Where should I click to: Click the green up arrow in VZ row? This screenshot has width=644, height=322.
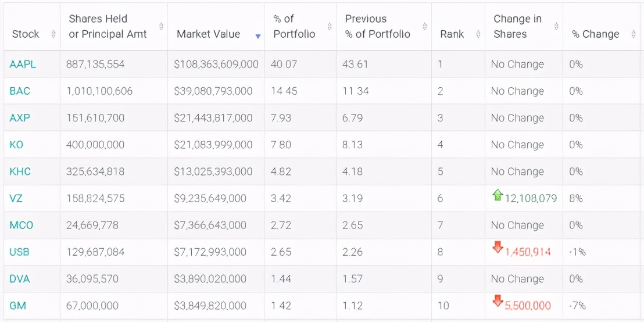498,195
